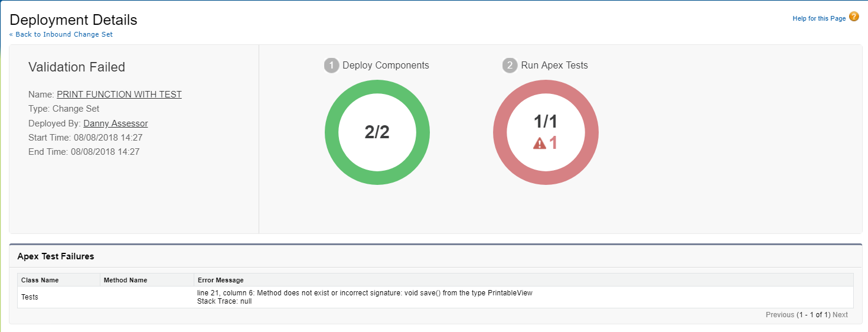Open PRINT FUNCTION WITH TEST change set
The image size is (868, 332).
click(x=119, y=95)
